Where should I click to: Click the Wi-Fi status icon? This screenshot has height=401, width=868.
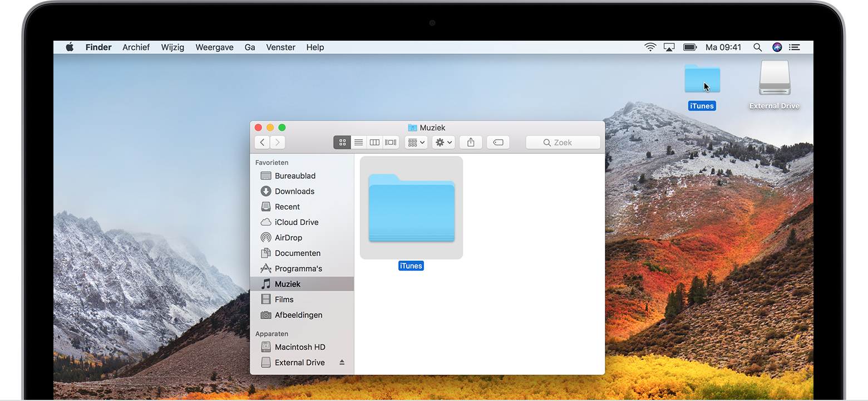point(650,47)
